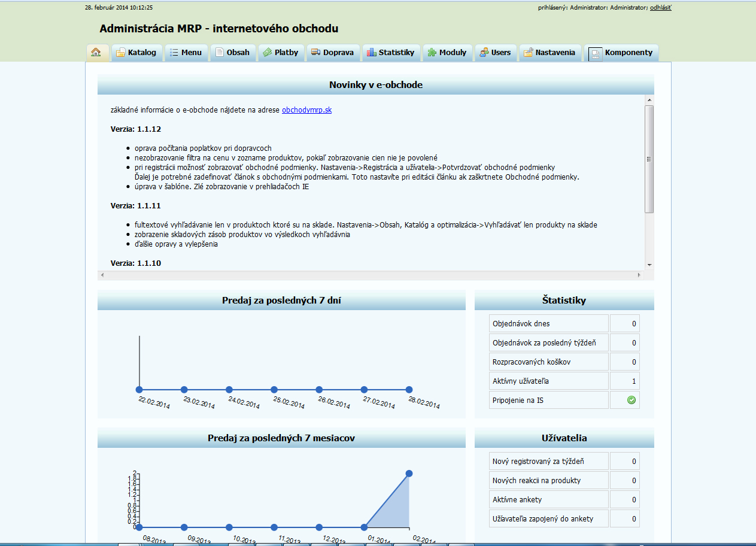Open the Obsah tab

pos(233,53)
